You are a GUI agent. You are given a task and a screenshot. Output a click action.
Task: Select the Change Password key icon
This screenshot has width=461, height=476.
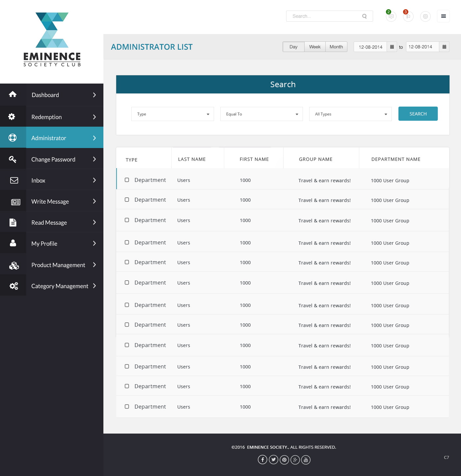pos(13,159)
